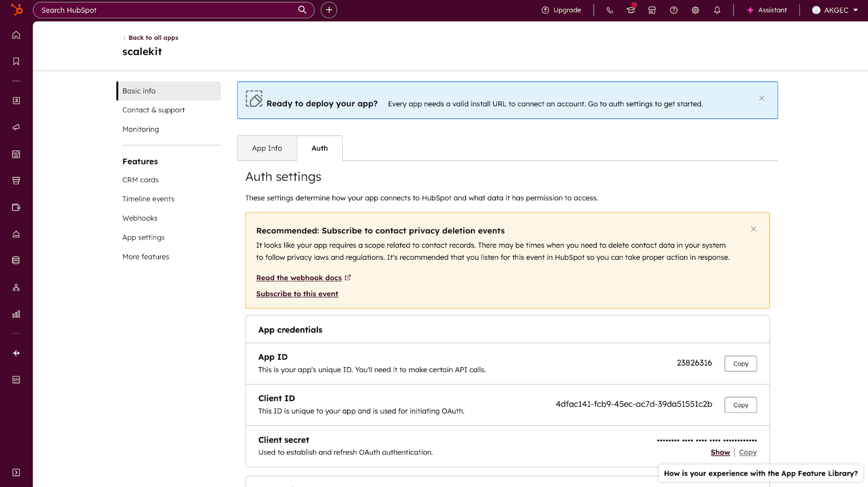Click the search magnifier icon

click(302, 10)
